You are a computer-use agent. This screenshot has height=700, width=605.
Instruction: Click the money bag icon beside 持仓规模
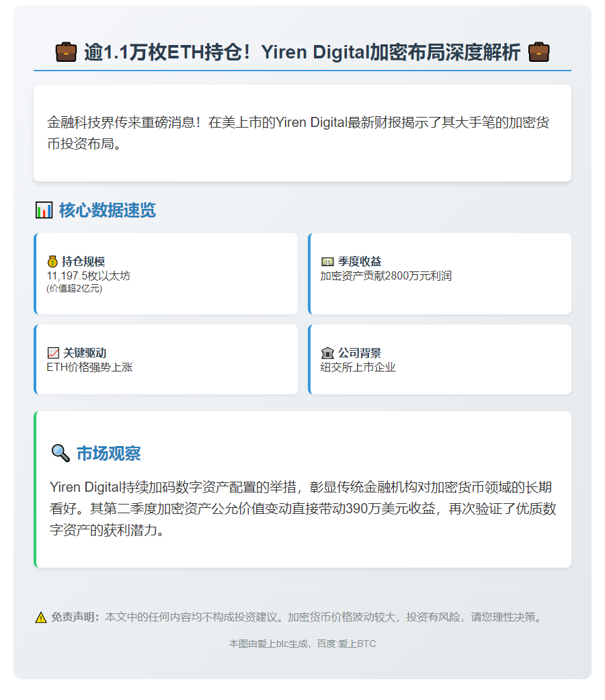52,261
